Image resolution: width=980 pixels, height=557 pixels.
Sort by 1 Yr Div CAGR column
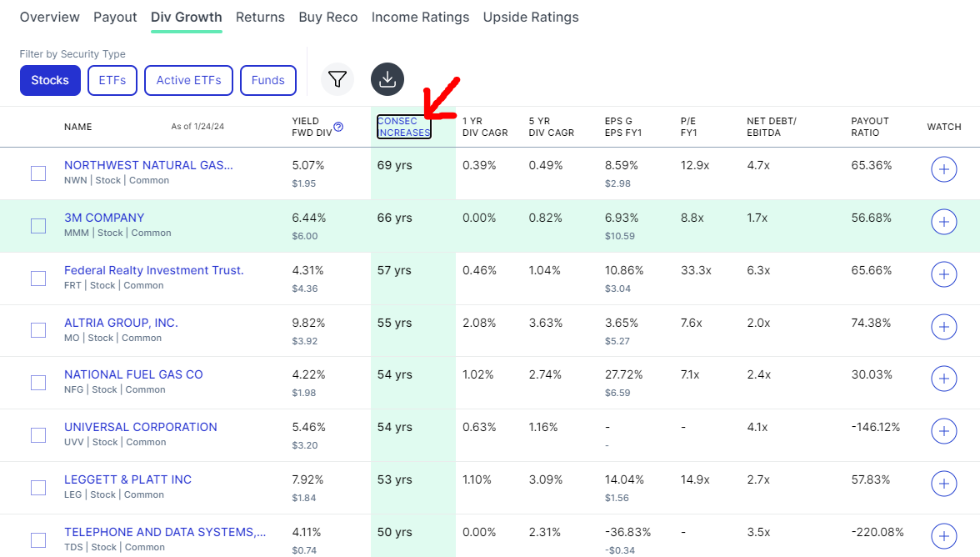pyautogui.click(x=485, y=127)
